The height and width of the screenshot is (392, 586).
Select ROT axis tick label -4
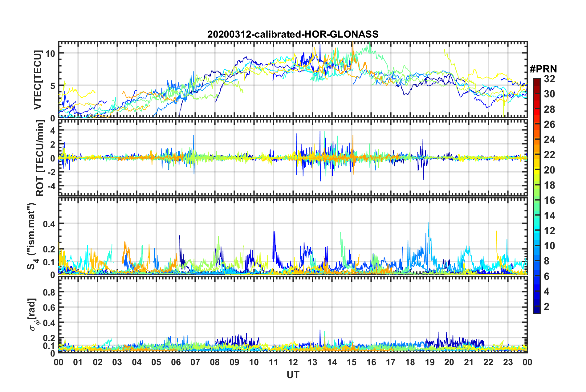[51, 186]
